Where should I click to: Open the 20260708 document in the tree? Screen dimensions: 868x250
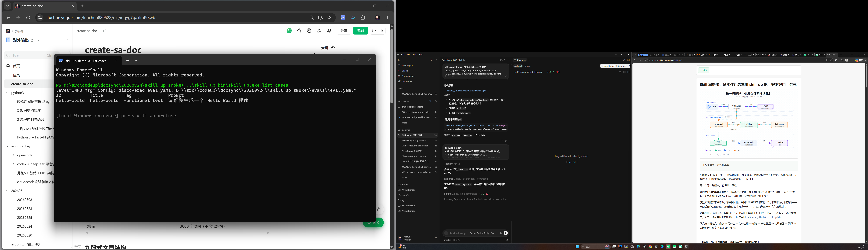[x=25, y=200]
